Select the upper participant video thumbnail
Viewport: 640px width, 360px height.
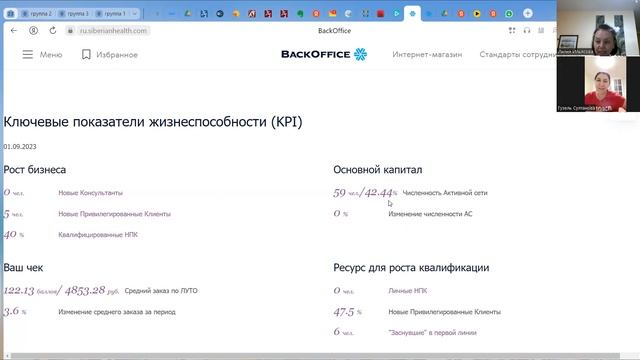598,28
